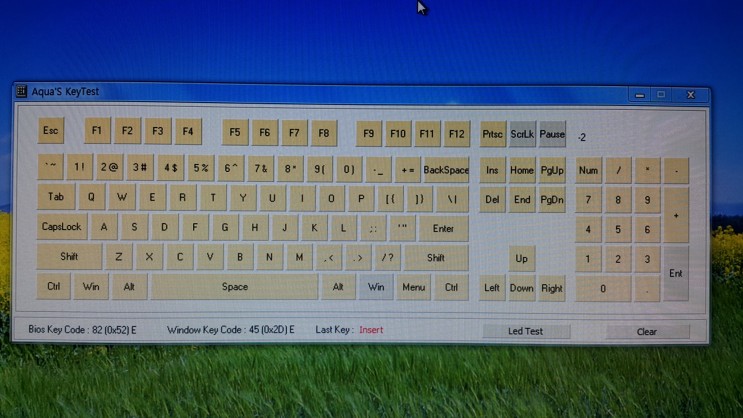The height and width of the screenshot is (418, 743).
Task: Click the left Win key tile
Action: point(91,286)
